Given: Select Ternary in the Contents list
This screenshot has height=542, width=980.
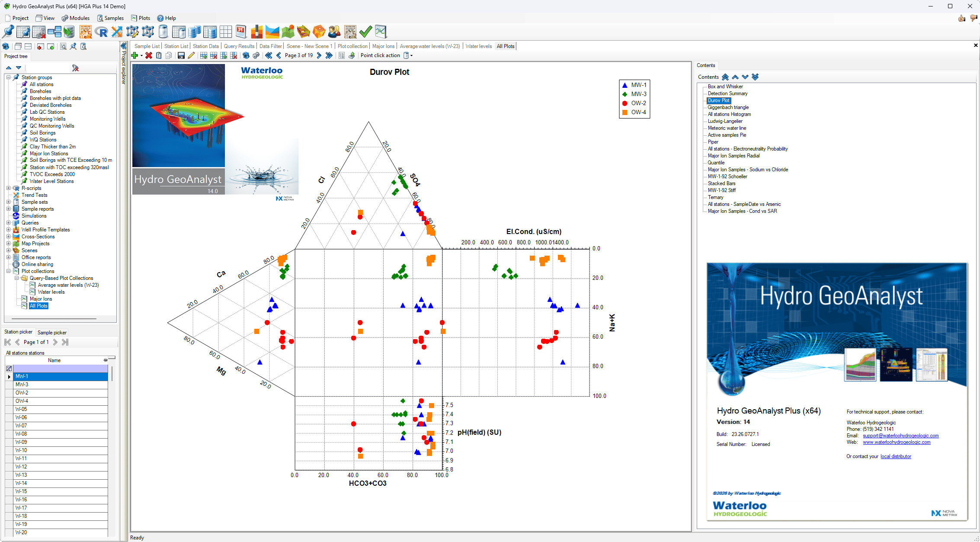Looking at the screenshot, I should pos(715,197).
